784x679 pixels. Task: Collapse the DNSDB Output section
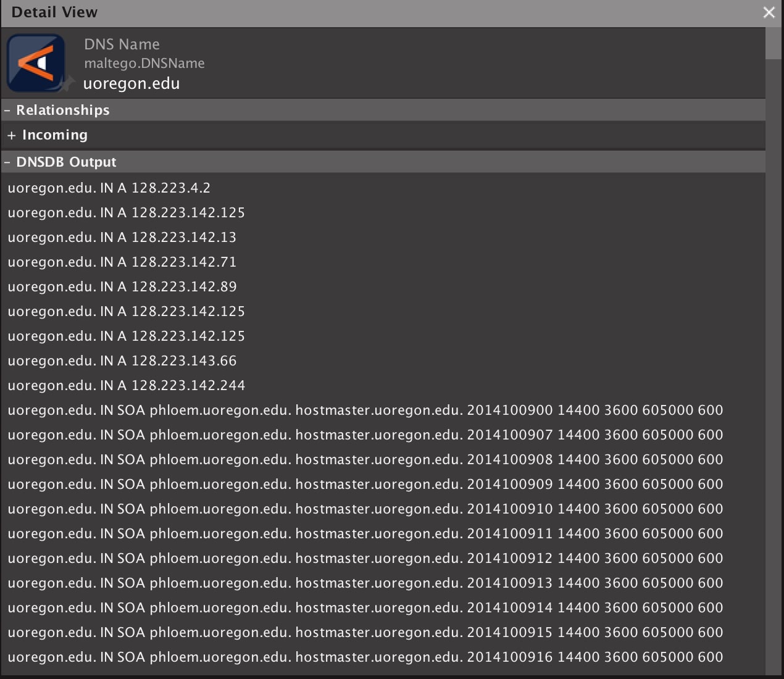[7, 162]
